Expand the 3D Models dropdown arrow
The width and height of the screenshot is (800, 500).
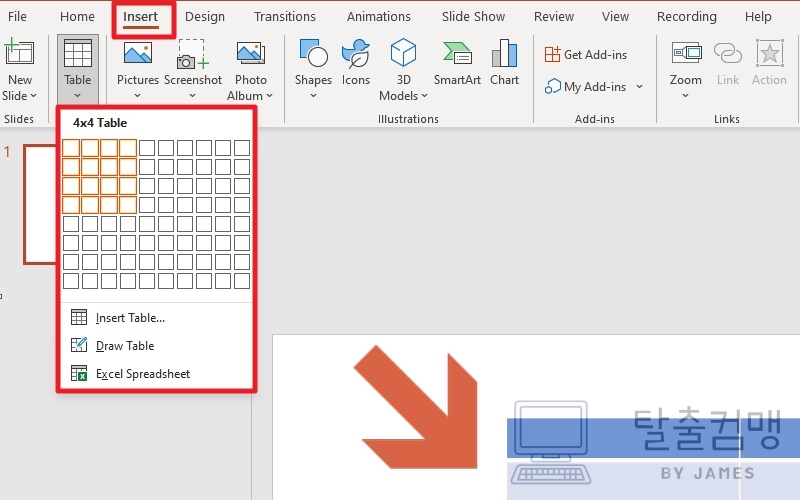point(424,95)
